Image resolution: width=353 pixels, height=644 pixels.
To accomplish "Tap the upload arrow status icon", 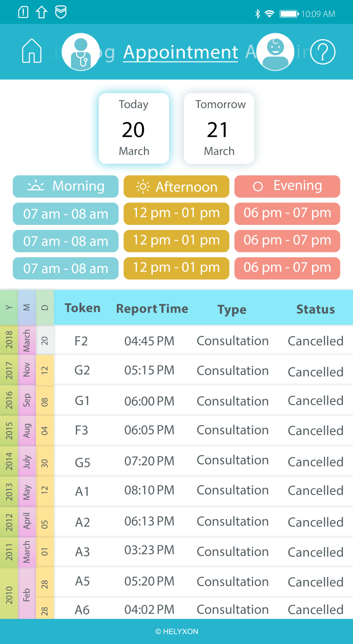I will tap(41, 12).
